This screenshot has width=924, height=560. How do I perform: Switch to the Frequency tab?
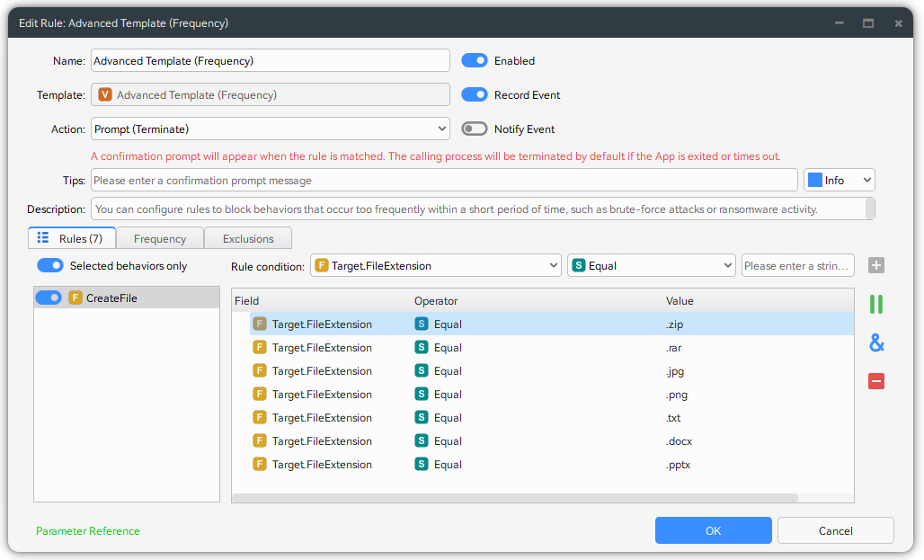[160, 239]
